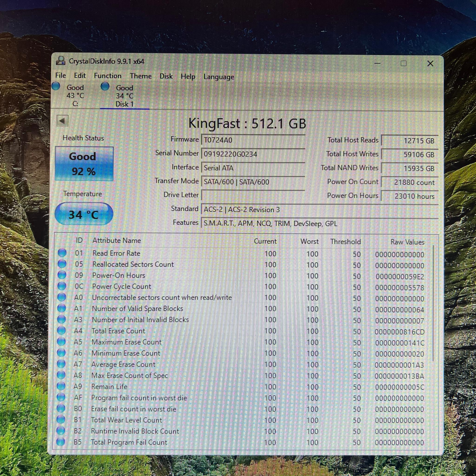The image size is (476, 476).
Task: Click the CrystalDiskInfo app icon in title bar
Action: point(61,61)
